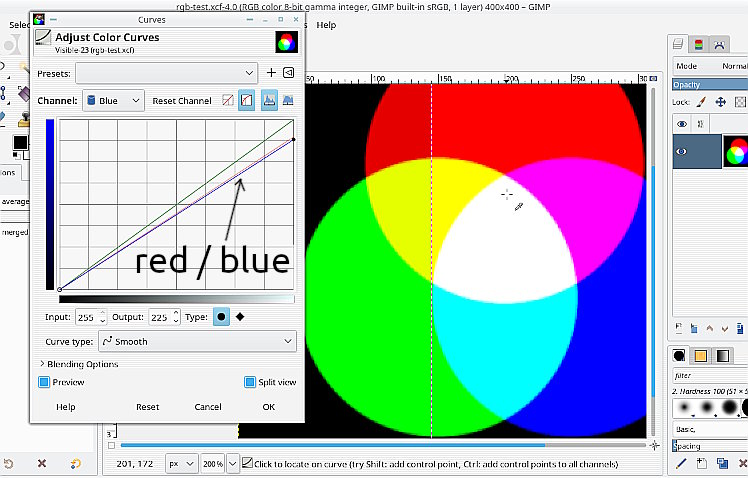The height and width of the screenshot is (478, 748).
Task: Click the Reset Channel button
Action: coord(181,101)
